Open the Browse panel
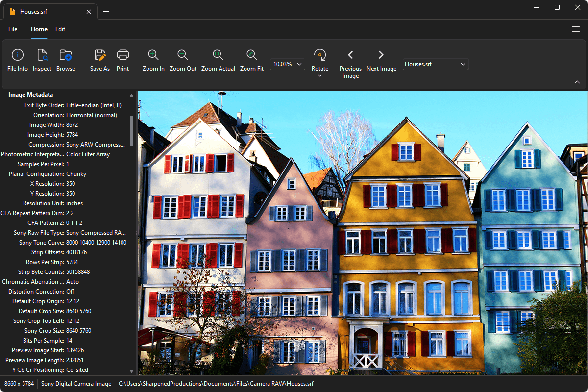588x392 pixels. (x=65, y=60)
